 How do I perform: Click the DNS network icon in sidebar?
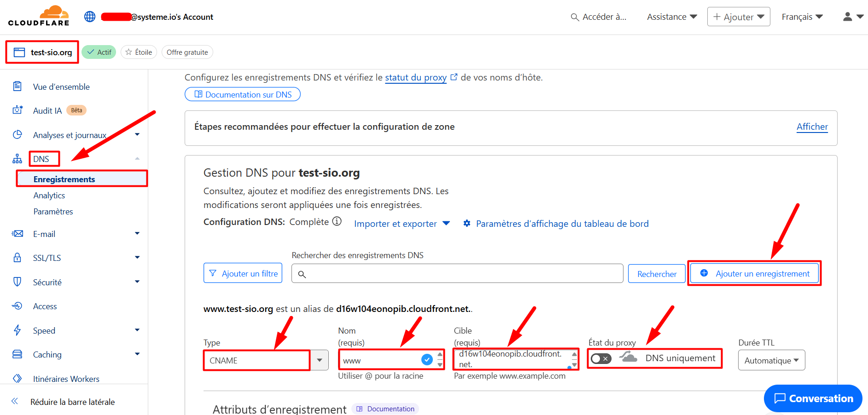point(17,159)
